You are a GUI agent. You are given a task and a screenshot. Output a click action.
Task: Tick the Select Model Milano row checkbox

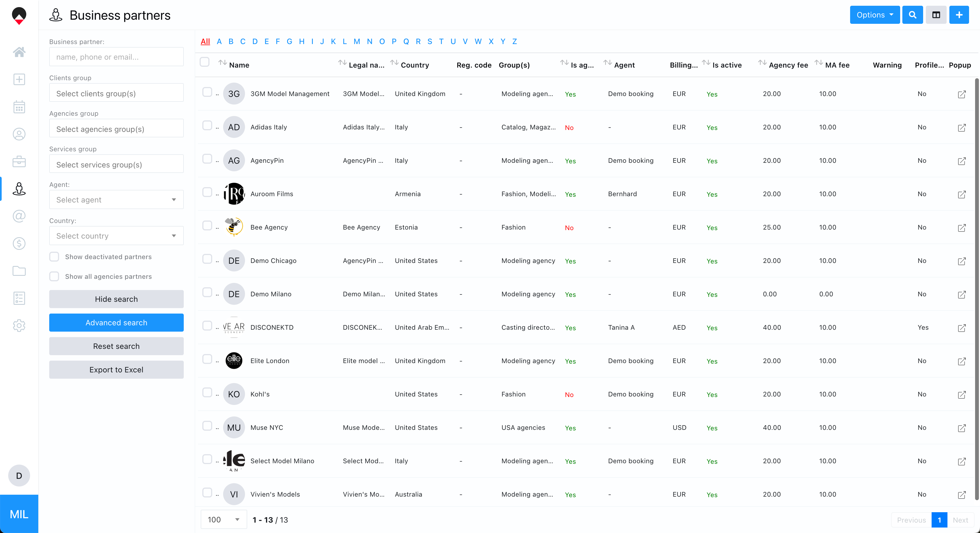[x=207, y=459]
